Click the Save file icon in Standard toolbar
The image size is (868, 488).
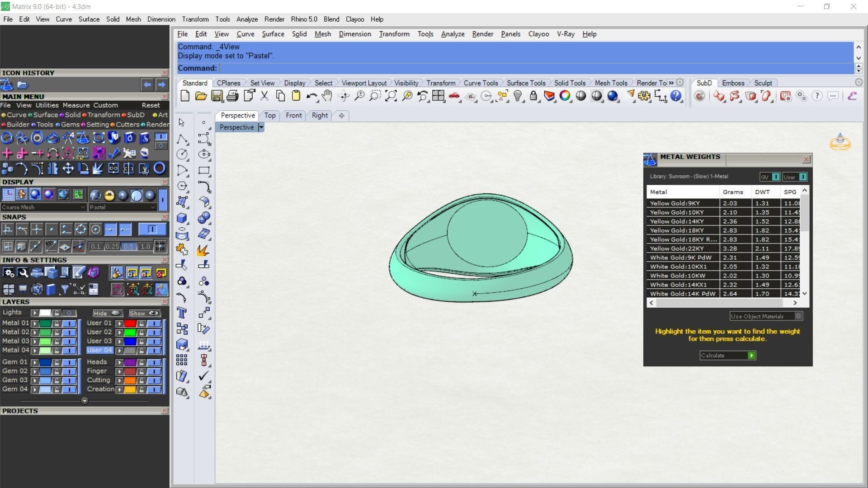tap(217, 96)
